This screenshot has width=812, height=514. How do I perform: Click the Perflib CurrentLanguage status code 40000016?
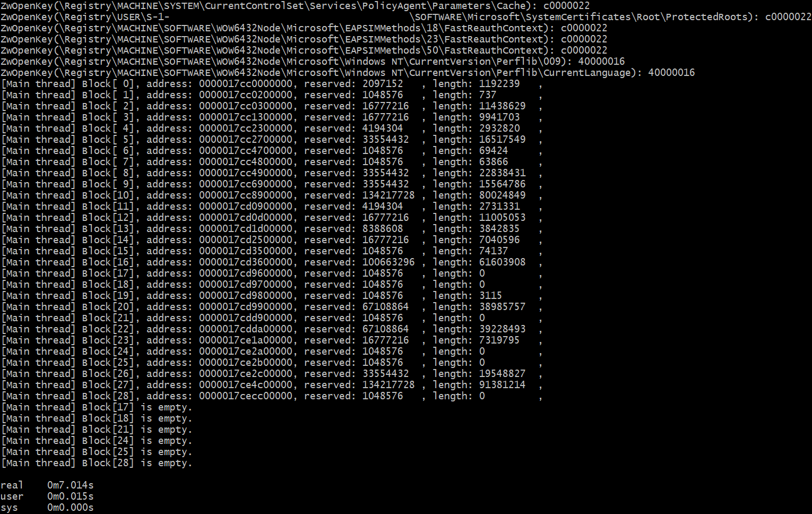pyautogui.click(x=671, y=73)
